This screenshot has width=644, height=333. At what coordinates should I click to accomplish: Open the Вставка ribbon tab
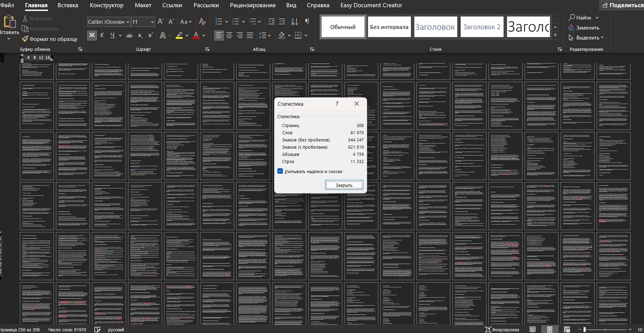click(68, 5)
